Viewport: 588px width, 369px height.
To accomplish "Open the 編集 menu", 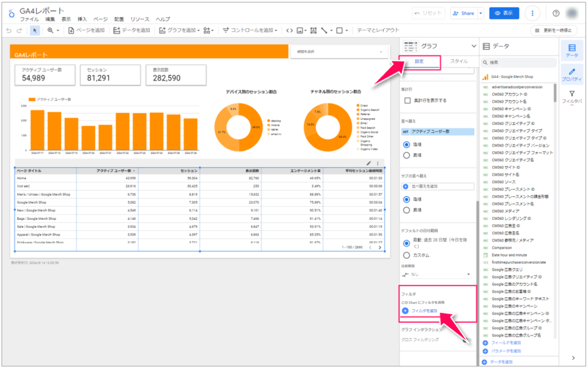I will (50, 20).
